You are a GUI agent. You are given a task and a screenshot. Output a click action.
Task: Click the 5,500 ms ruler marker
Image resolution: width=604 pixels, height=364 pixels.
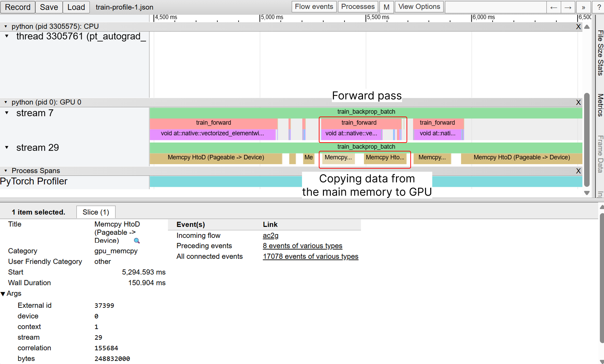[x=378, y=17]
